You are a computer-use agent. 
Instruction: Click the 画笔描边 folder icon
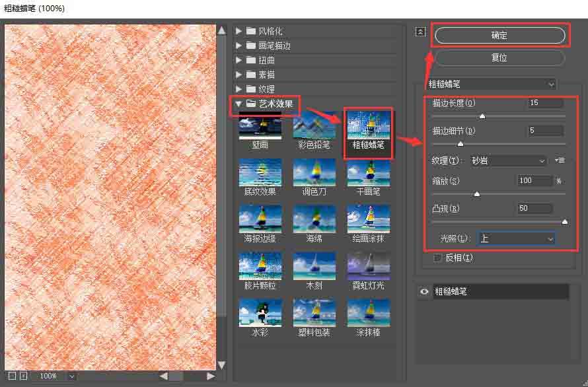click(x=251, y=46)
